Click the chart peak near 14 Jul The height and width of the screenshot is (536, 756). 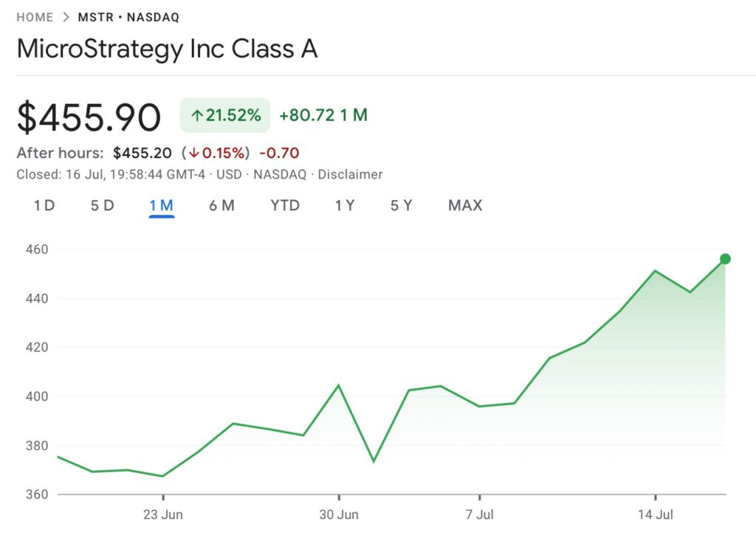(656, 271)
